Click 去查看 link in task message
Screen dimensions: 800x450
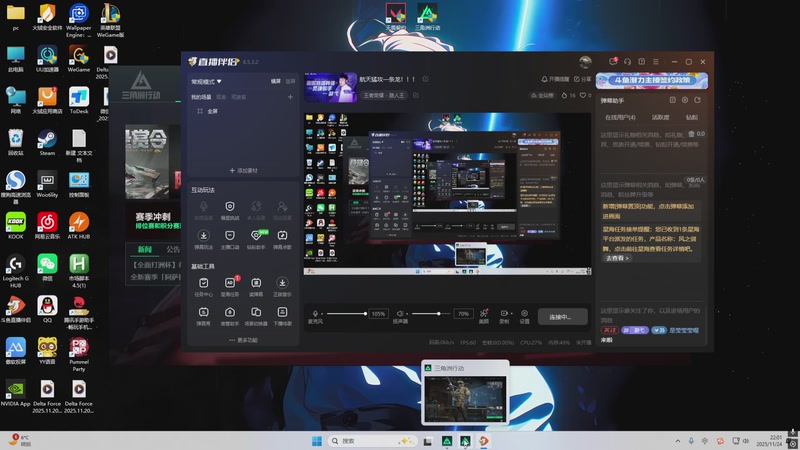617,258
